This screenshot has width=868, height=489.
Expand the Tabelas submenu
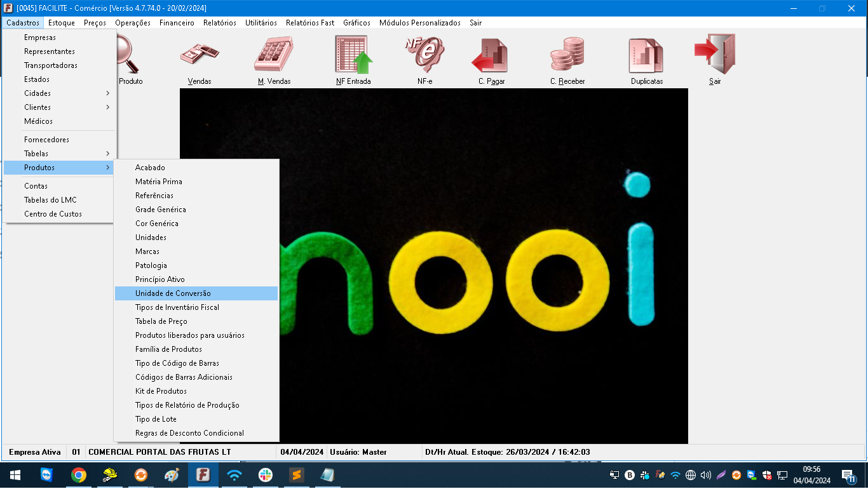click(x=60, y=154)
